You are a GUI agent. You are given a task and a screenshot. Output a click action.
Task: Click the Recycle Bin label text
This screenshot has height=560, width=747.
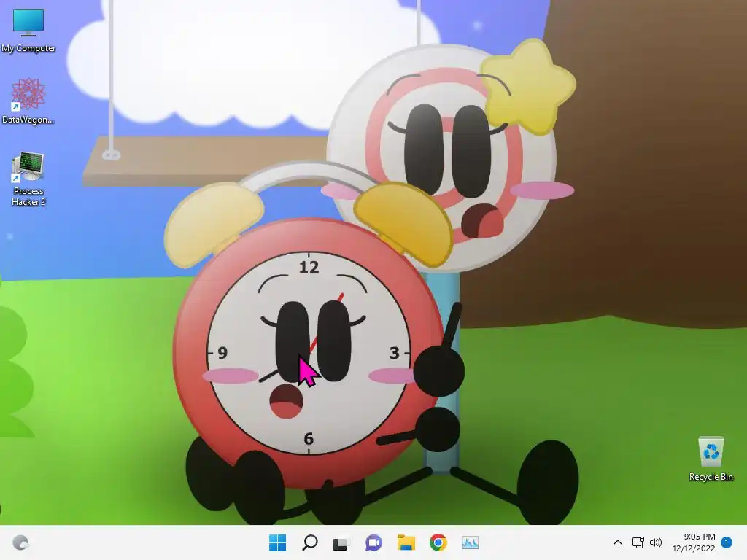[x=711, y=477]
